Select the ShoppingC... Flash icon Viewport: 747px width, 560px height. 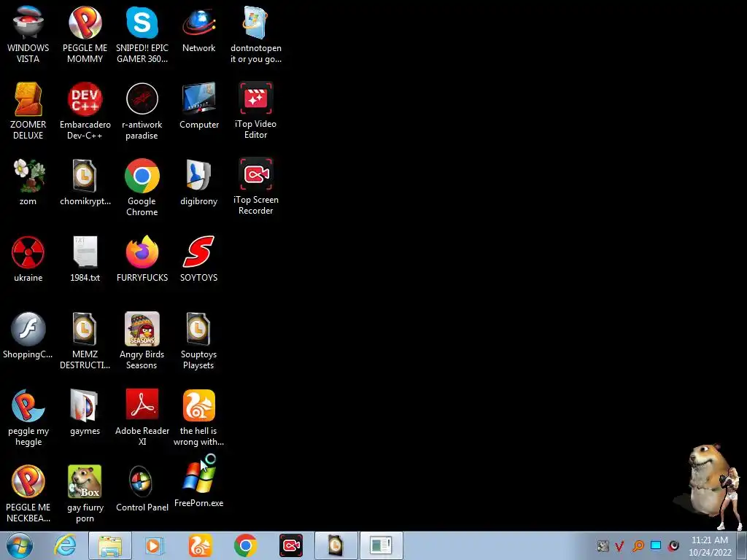pos(28,335)
